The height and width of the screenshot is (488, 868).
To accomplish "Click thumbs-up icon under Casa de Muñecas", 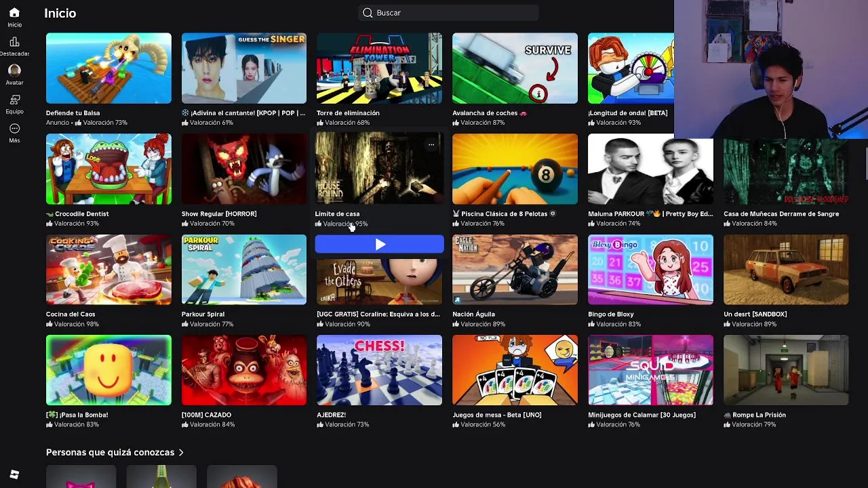I will coord(727,224).
